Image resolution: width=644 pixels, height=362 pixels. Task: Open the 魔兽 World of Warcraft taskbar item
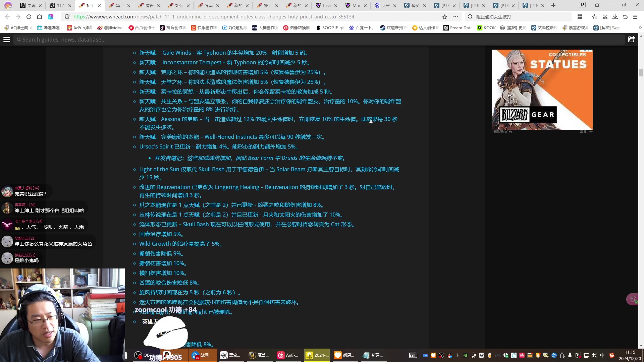click(259, 355)
